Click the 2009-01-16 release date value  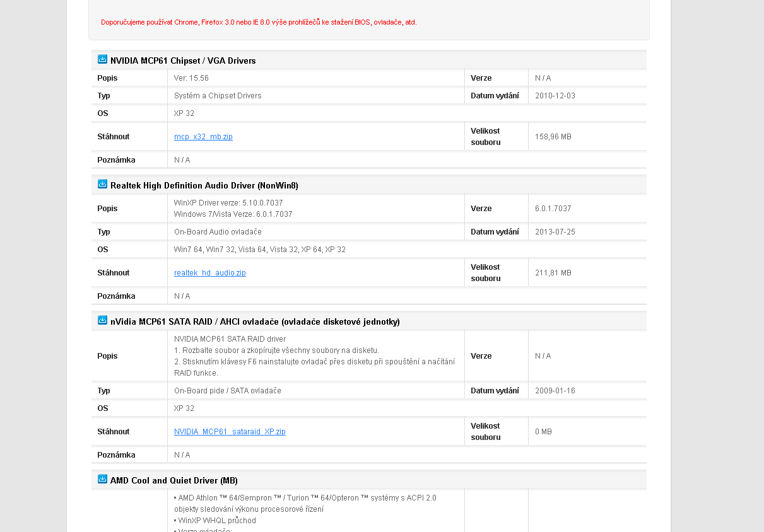pyautogui.click(x=555, y=391)
